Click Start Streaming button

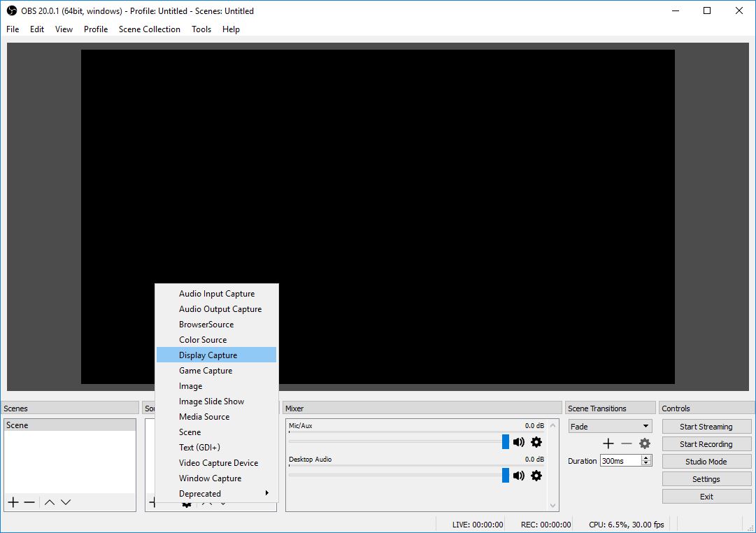pos(706,427)
